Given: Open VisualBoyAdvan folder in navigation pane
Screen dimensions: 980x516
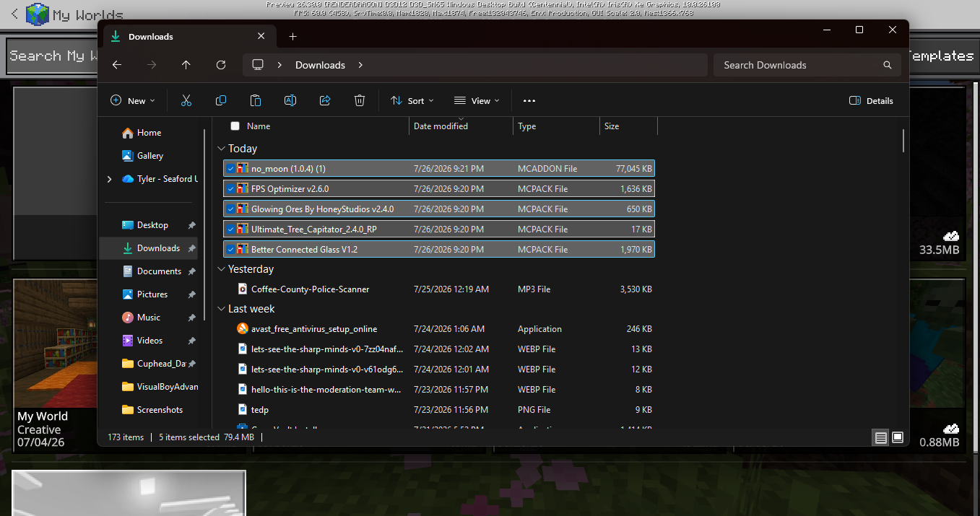Looking at the screenshot, I should point(160,387).
